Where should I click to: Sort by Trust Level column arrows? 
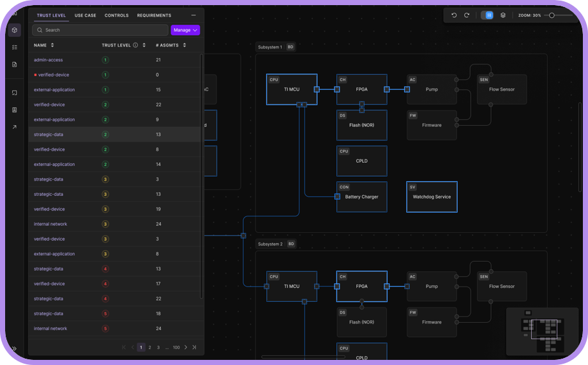point(144,45)
